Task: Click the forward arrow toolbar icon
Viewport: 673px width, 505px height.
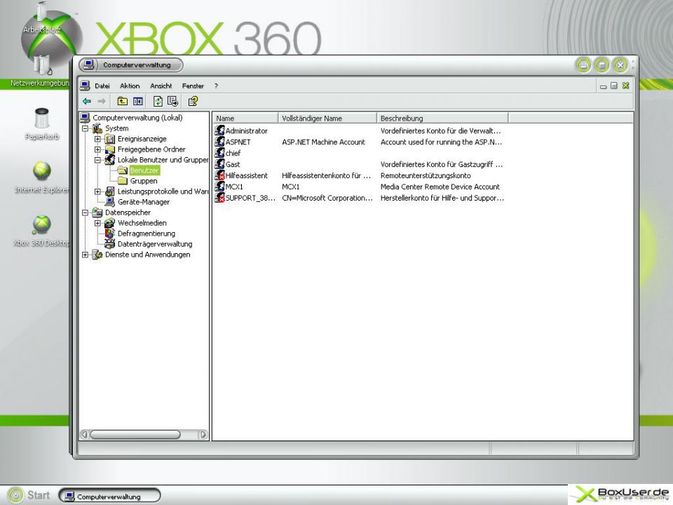Action: click(x=102, y=101)
